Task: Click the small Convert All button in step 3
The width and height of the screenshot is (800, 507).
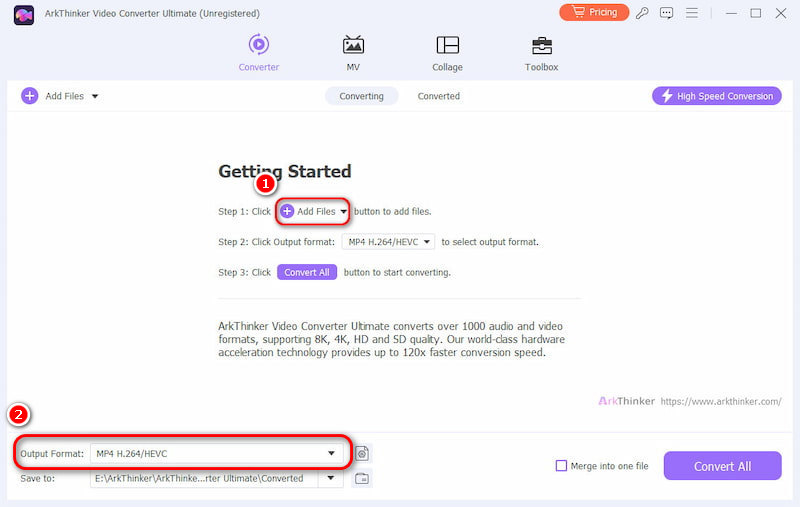Action: pos(307,272)
